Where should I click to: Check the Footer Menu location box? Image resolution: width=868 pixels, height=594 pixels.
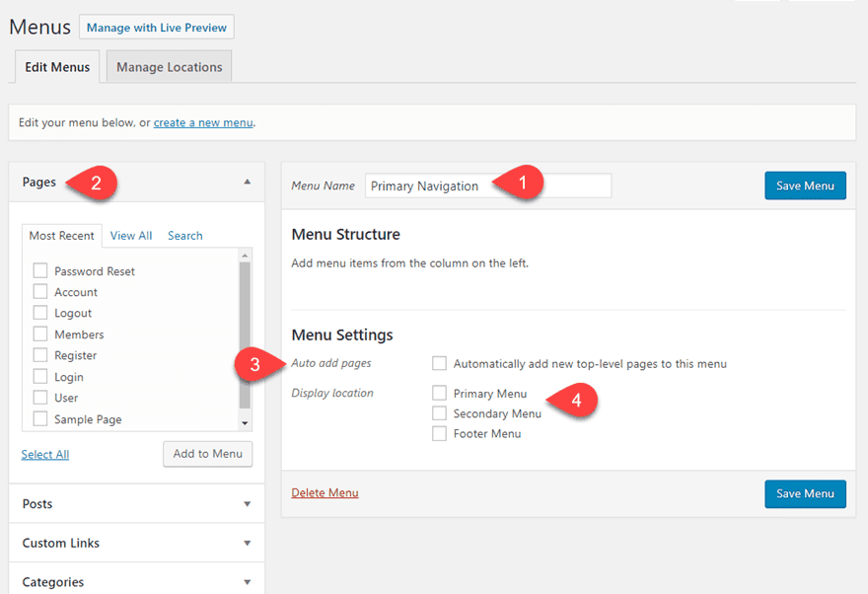440,433
